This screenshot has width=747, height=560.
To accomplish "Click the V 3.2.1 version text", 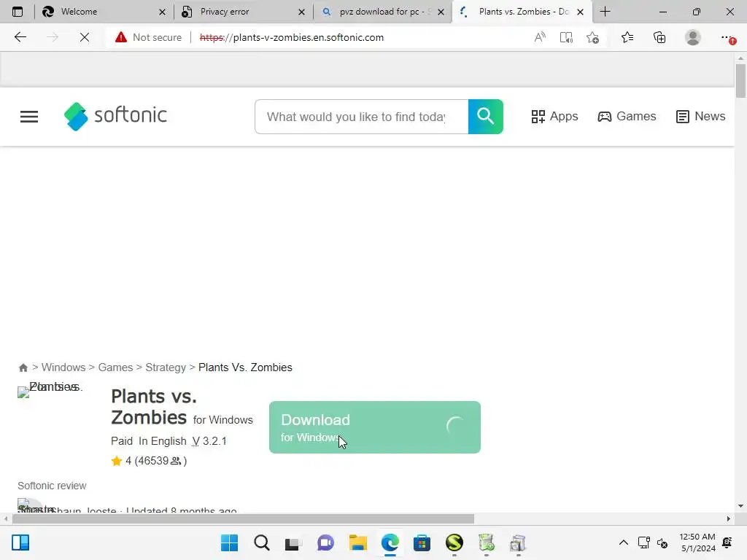I will point(209,441).
